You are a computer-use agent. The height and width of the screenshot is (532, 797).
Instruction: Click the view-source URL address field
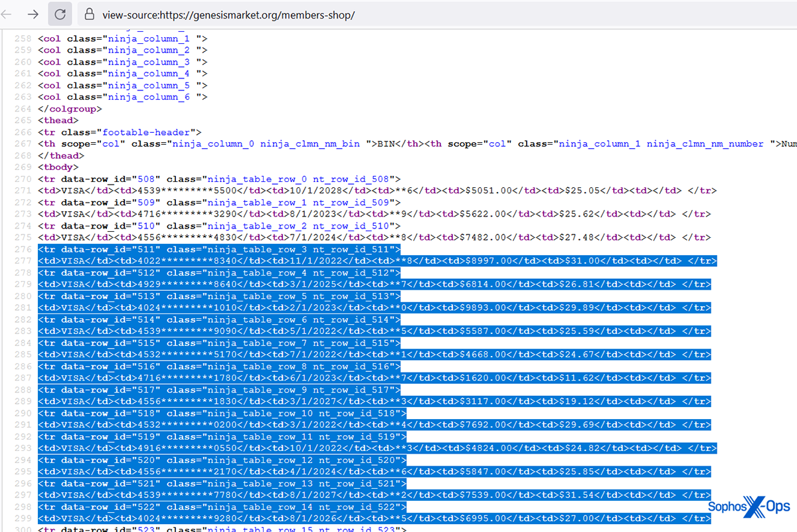[228, 15]
